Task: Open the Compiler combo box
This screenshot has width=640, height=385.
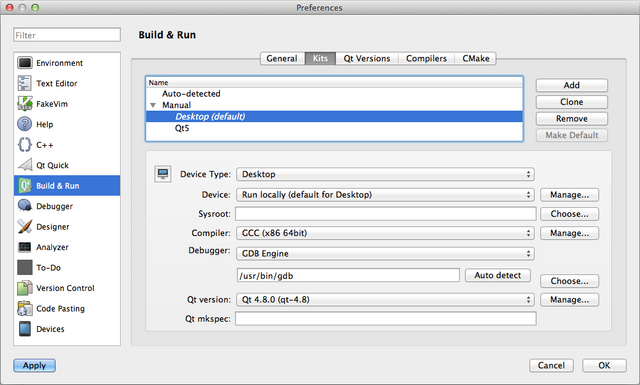Action: tap(385, 233)
